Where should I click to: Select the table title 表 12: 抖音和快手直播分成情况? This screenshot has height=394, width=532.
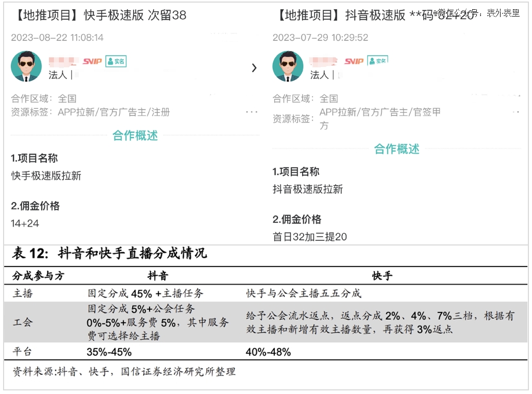coord(109,253)
